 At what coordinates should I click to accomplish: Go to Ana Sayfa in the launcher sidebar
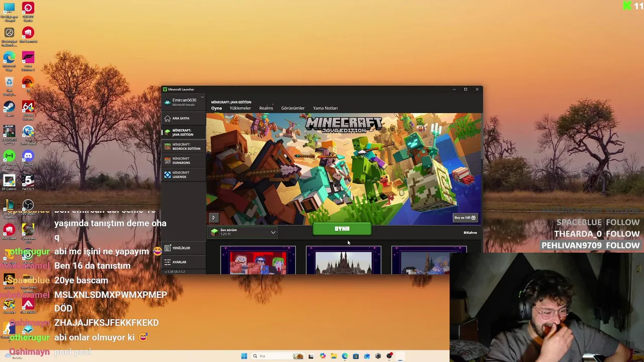(183, 118)
